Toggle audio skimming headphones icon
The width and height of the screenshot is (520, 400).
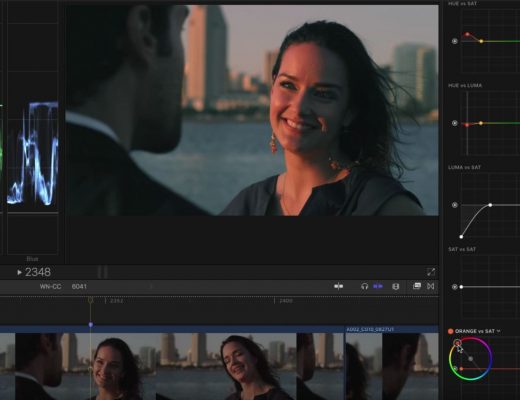point(364,286)
